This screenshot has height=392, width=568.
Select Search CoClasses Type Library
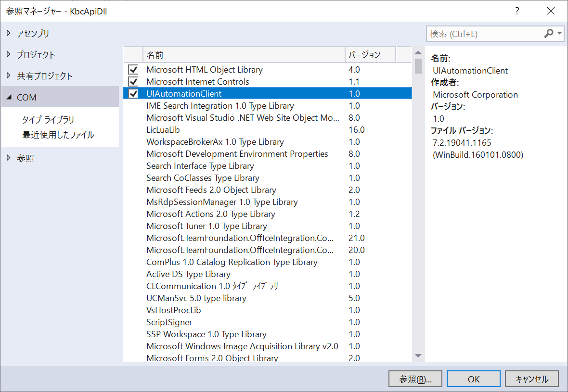[x=267, y=177]
